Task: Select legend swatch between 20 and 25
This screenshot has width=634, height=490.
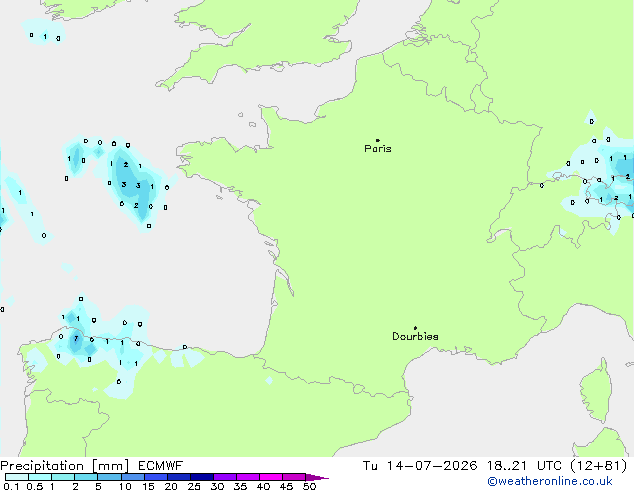Action: point(179,477)
